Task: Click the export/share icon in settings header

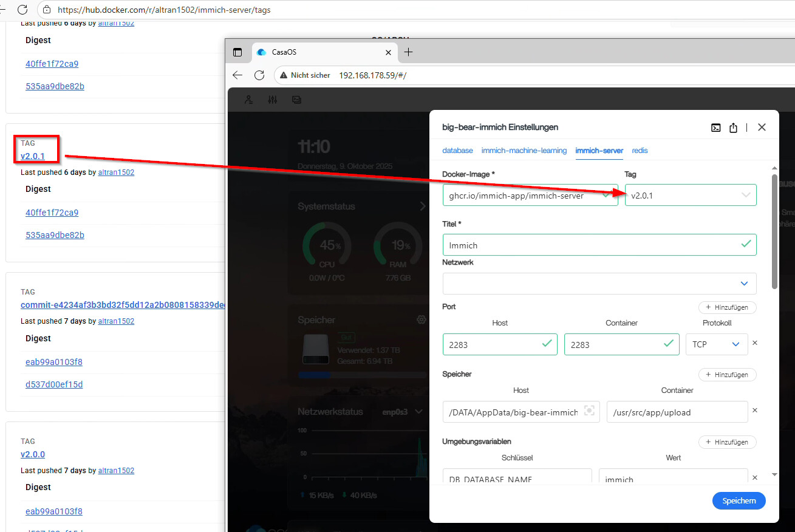Action: coord(733,128)
